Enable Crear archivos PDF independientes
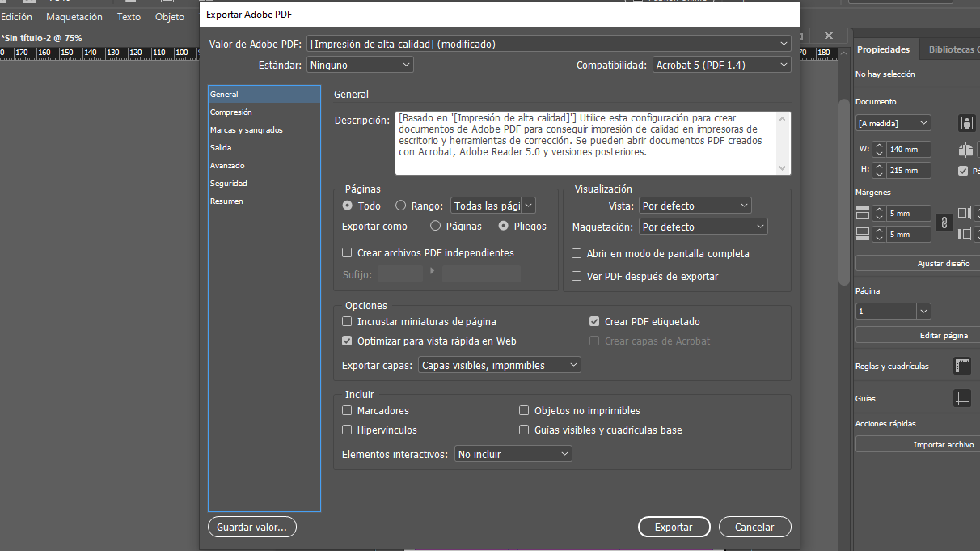Screen dimensions: 980x551 348,253
